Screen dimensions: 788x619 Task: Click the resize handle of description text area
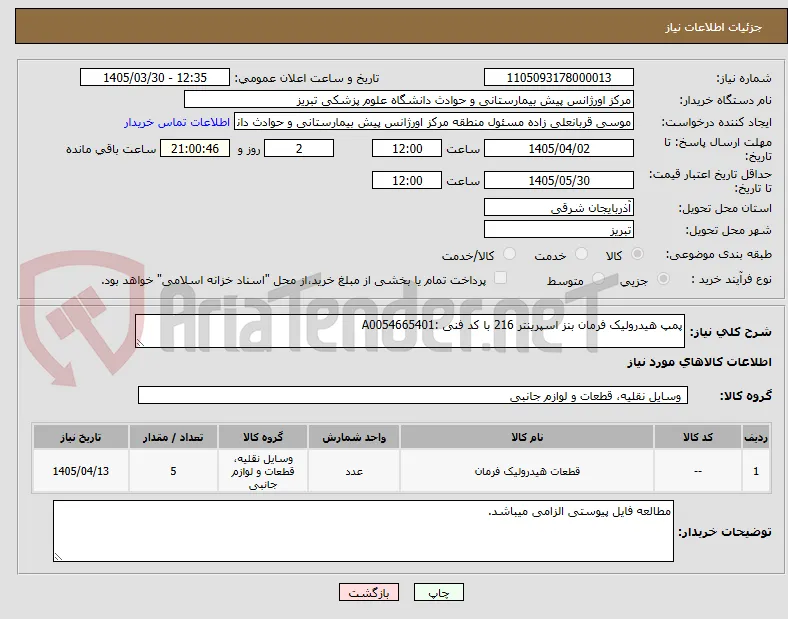[140, 343]
